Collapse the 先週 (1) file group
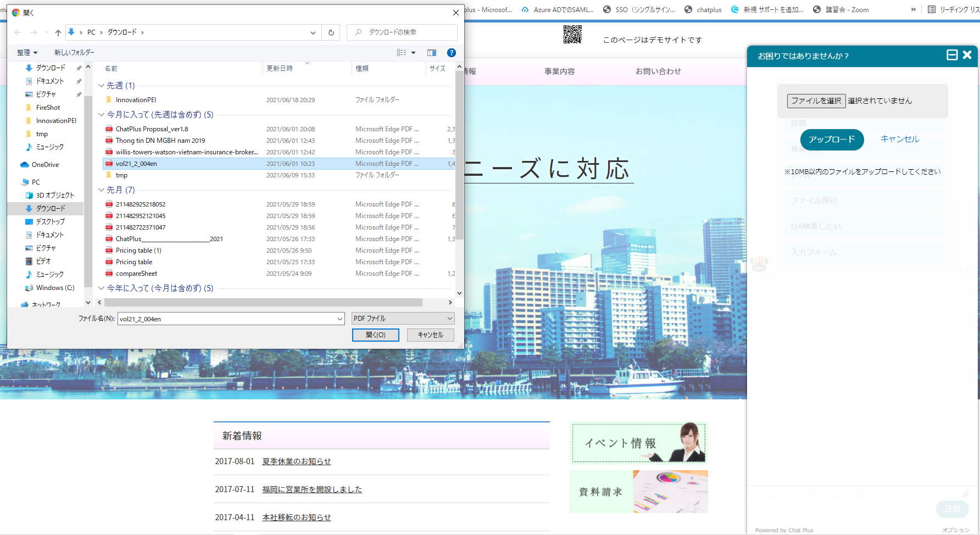The height and width of the screenshot is (535, 980). 101,86
